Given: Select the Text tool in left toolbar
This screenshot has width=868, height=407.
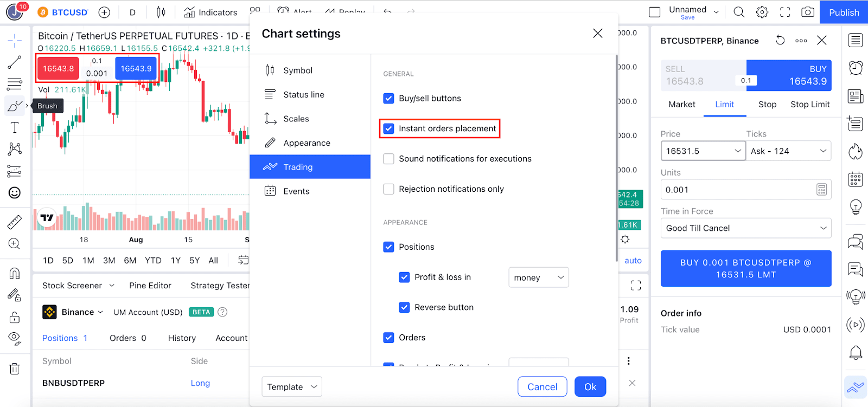Looking at the screenshot, I should click(15, 128).
